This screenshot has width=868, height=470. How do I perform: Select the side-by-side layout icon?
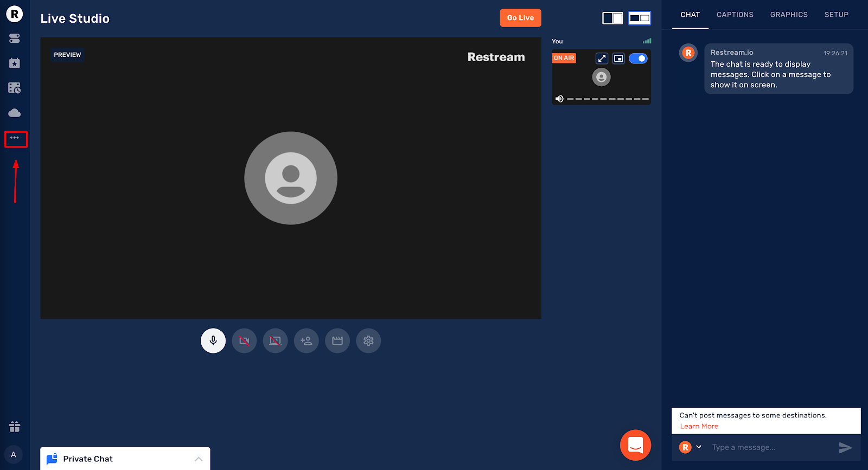(x=612, y=18)
